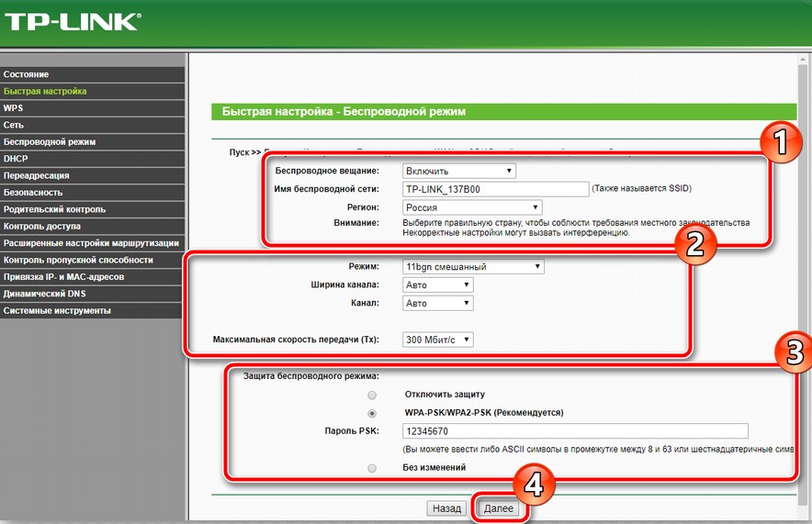Open Родительский контроль menu item
Image resolution: width=812 pixels, height=524 pixels.
(x=92, y=209)
